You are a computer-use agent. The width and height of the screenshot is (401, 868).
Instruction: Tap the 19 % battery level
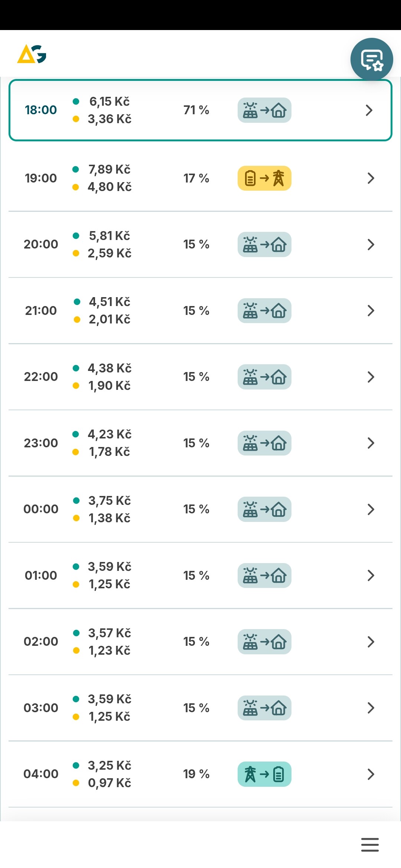(196, 774)
